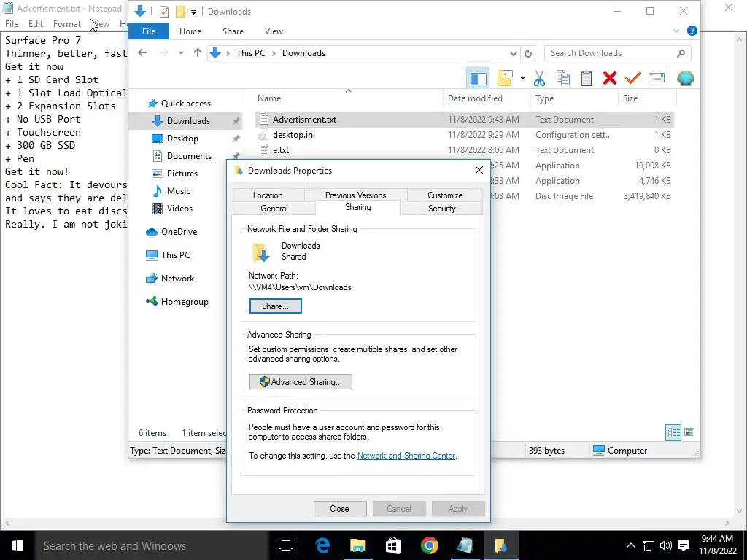Click the Properties checkmark icon in title bar
Image resolution: width=747 pixels, height=560 pixels.
(x=164, y=12)
